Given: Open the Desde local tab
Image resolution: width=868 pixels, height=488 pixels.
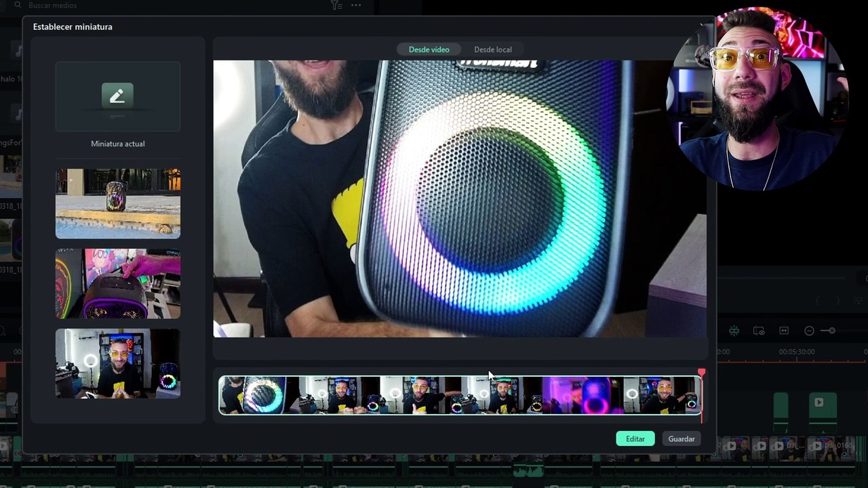Looking at the screenshot, I should pyautogui.click(x=493, y=49).
